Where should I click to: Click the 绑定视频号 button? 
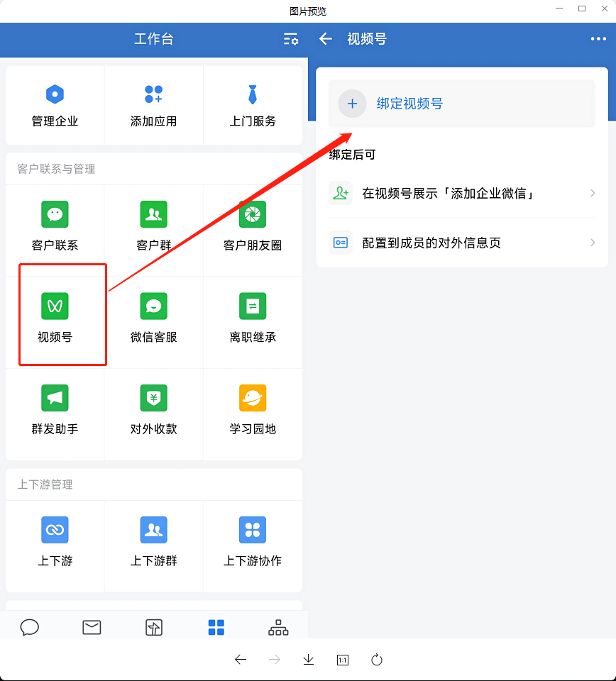(461, 104)
